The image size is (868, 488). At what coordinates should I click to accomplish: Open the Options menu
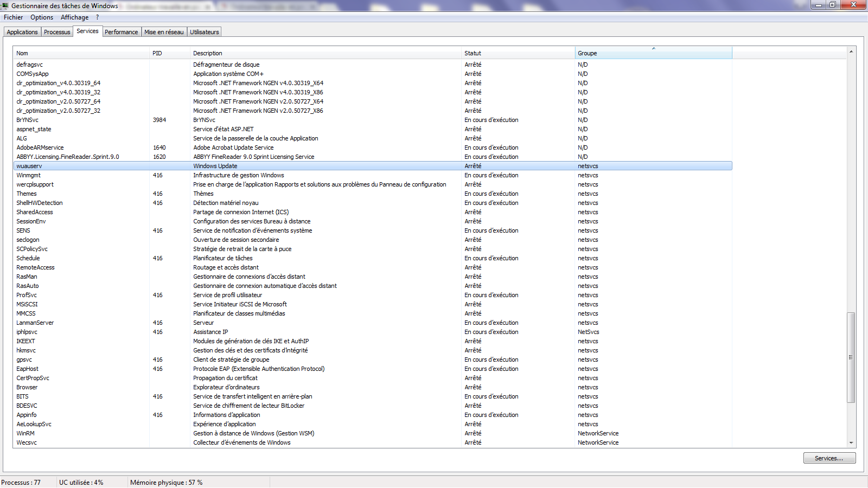42,17
